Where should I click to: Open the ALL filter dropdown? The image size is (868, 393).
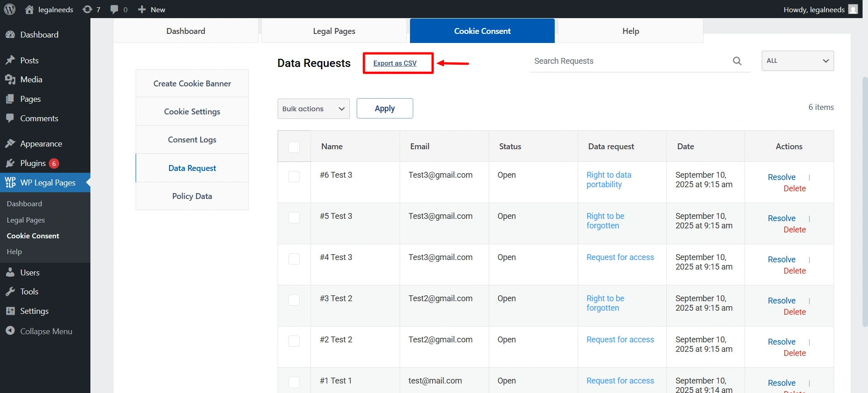pos(797,61)
